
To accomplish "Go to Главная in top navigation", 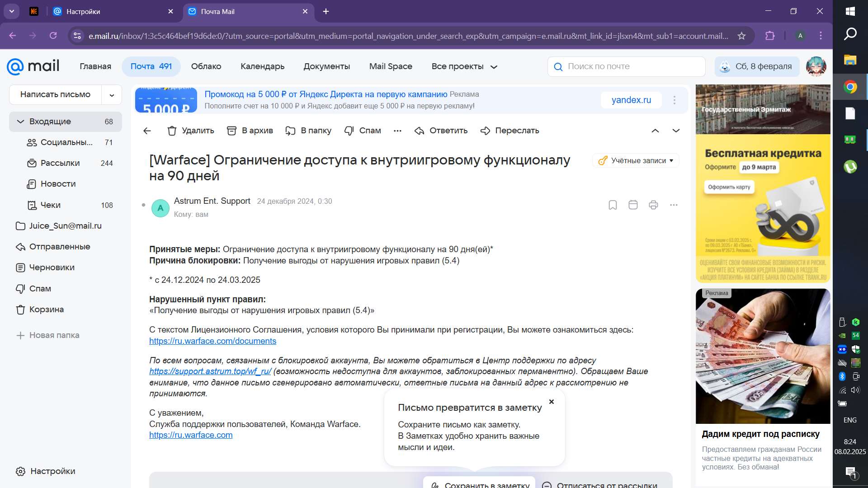I will tap(95, 66).
